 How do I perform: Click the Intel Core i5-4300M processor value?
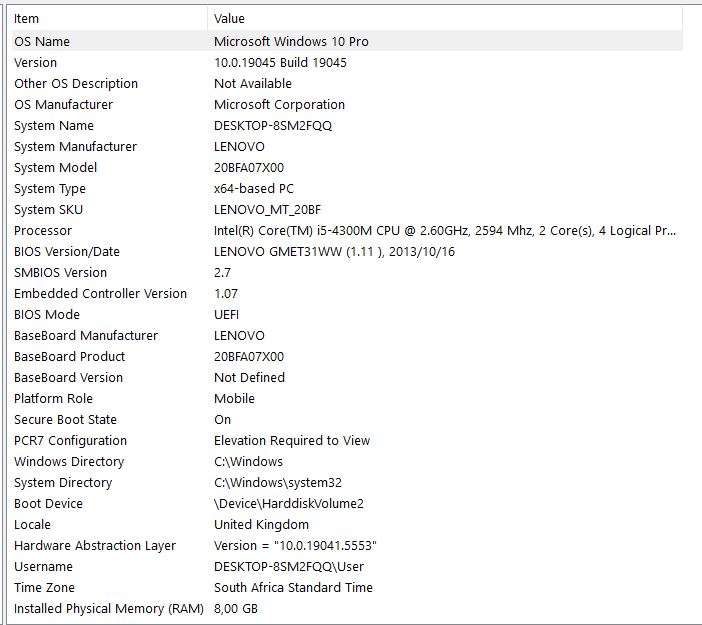click(445, 231)
